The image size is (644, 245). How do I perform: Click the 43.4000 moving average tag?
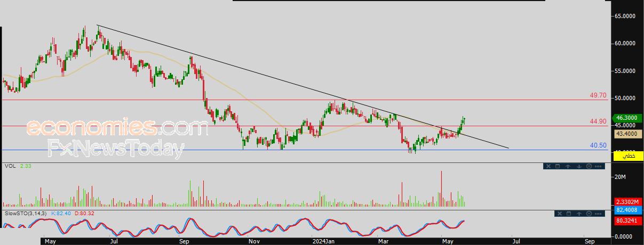pos(627,134)
